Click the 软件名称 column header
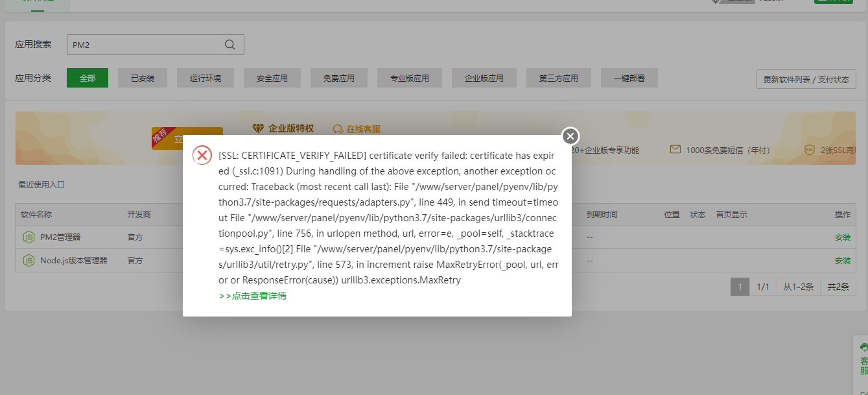The height and width of the screenshot is (395, 868). [x=36, y=214]
